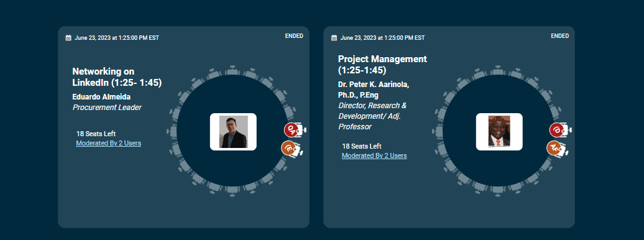Click the red avatar seat at Project Management table
The image size is (644, 240).
[556, 130]
